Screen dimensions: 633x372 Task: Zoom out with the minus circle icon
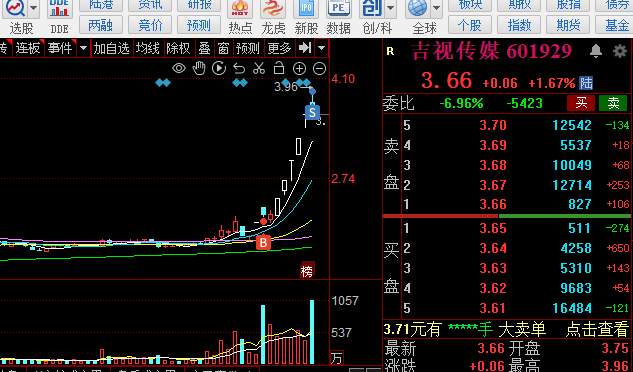tap(319, 69)
